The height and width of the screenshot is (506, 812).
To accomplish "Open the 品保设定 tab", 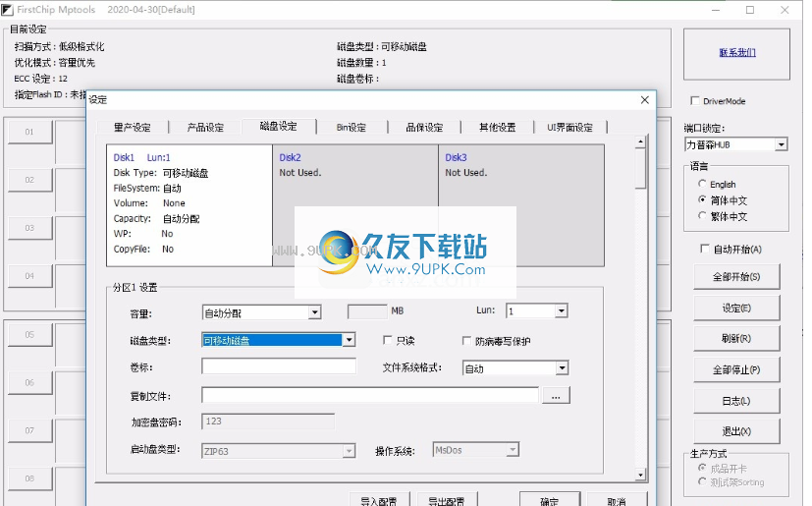I will click(424, 127).
